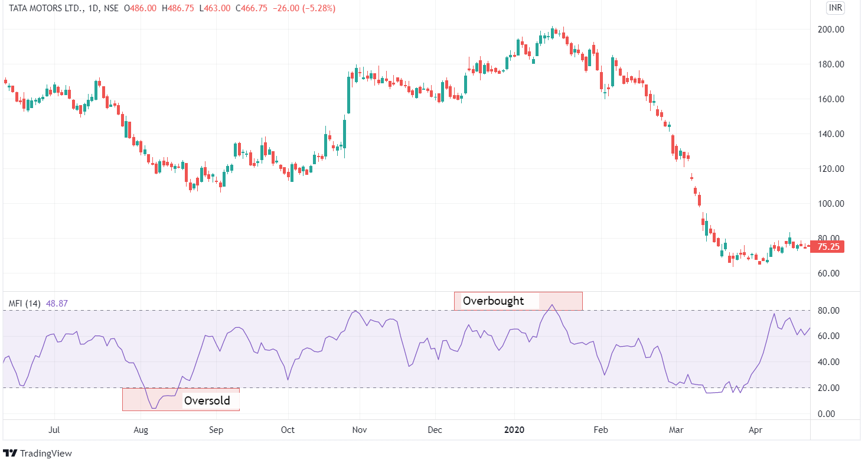Click the red 75.25 current price label
This screenshot has width=868, height=466.
pos(827,247)
